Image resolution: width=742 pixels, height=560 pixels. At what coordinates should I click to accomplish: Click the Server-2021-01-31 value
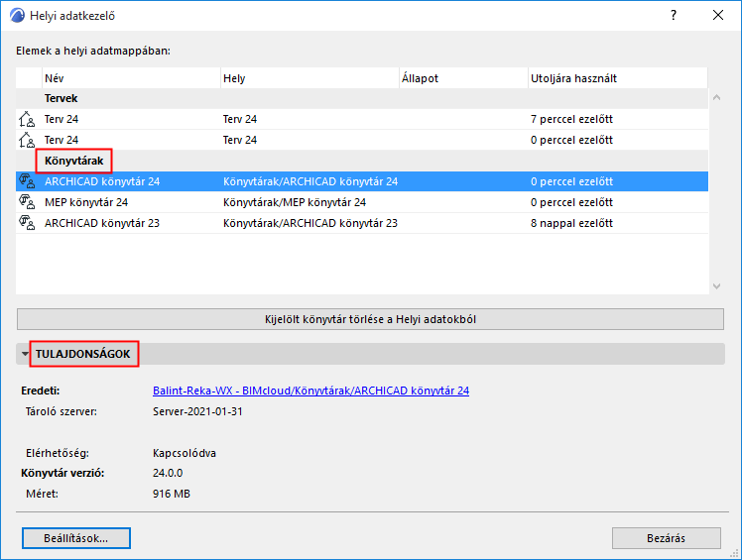pyautogui.click(x=197, y=411)
